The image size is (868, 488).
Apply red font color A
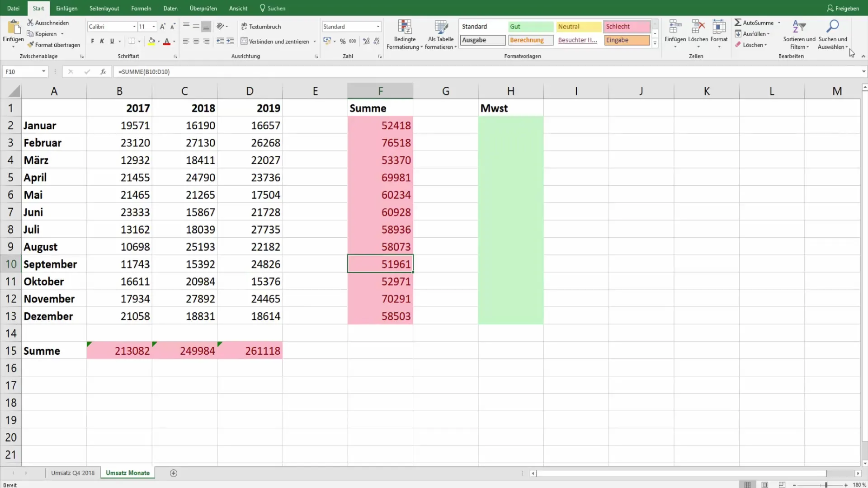click(167, 41)
